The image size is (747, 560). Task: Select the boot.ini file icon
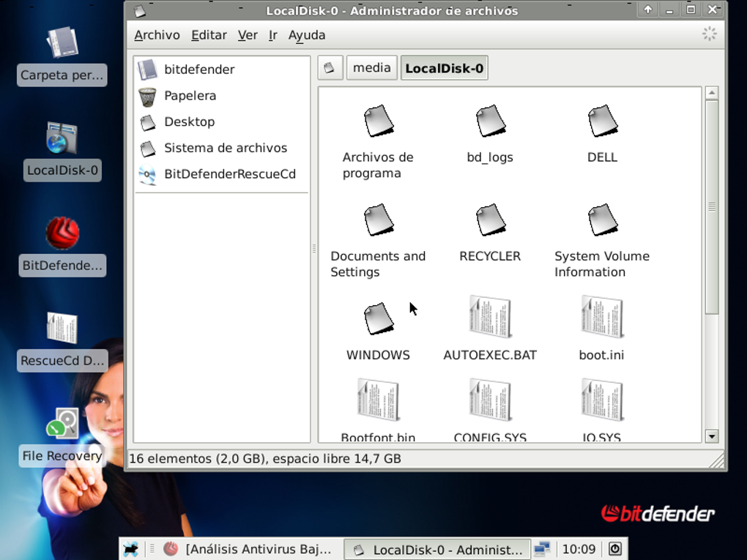point(602,317)
